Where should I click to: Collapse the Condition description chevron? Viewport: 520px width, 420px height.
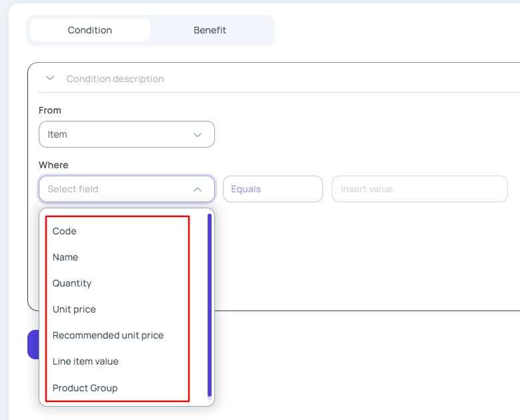click(x=50, y=78)
